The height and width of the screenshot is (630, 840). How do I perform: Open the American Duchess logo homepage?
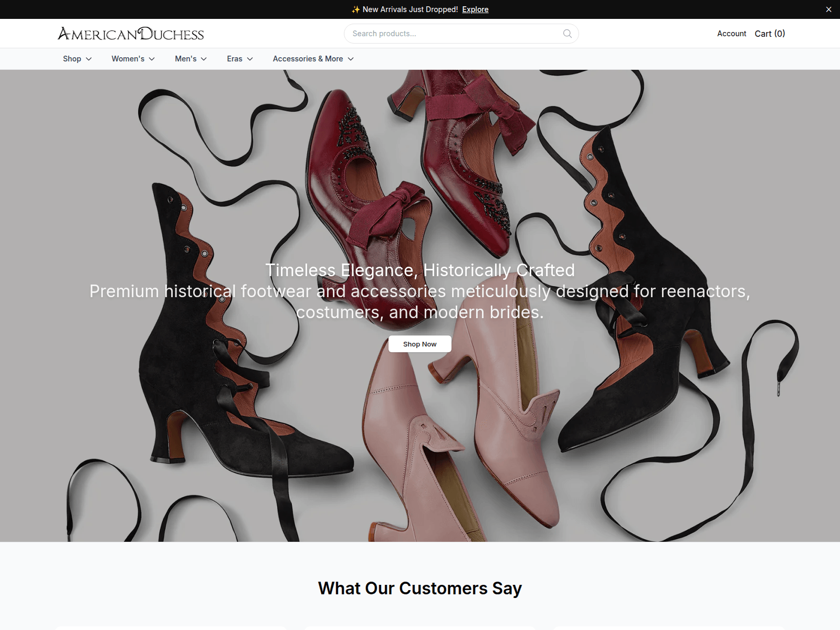click(x=131, y=34)
